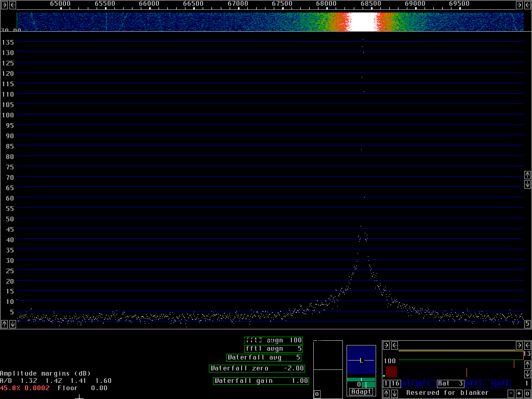The image size is (532, 399).
Task: Click the right arrow at the frequency scale's right end
Action: 519,5
